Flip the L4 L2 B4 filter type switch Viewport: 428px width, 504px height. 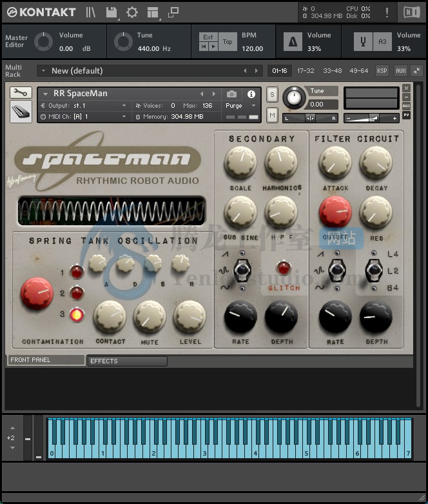click(x=374, y=270)
